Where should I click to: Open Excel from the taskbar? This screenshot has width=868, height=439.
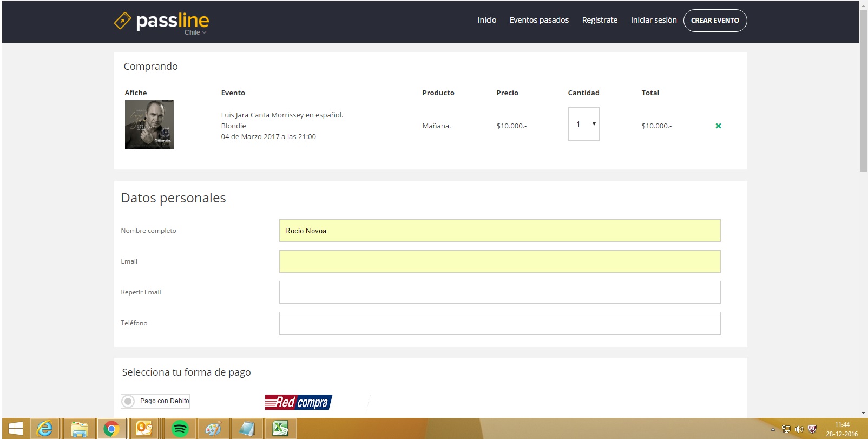pyautogui.click(x=280, y=429)
